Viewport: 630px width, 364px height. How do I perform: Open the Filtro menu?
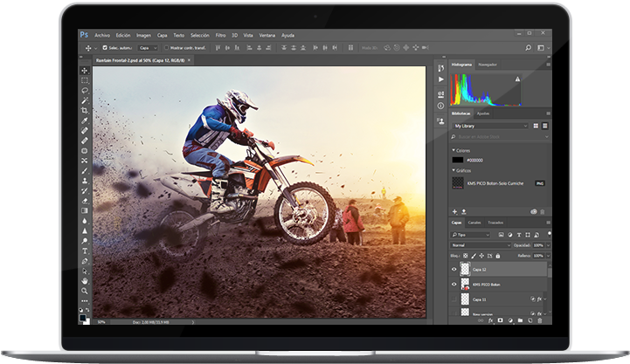[x=220, y=35]
